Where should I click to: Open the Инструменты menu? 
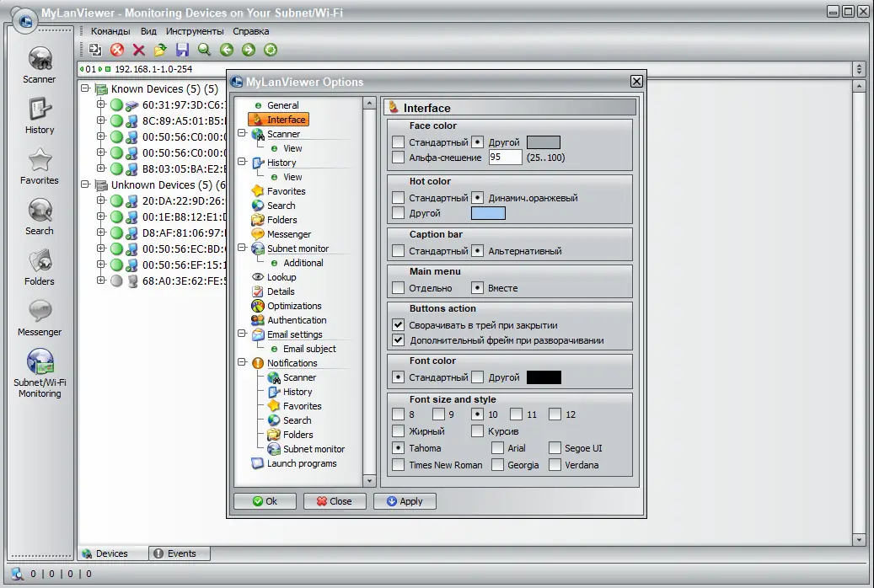(x=195, y=31)
